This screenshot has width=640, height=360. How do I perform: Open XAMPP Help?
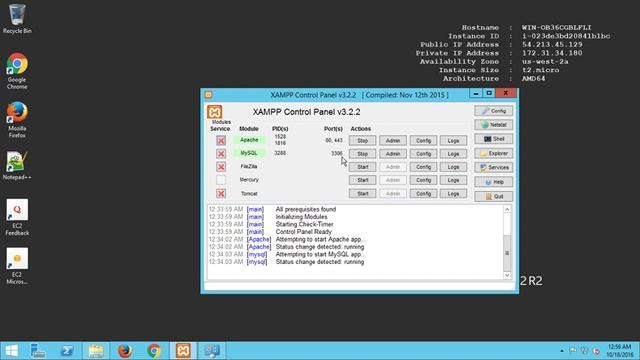[x=493, y=182]
